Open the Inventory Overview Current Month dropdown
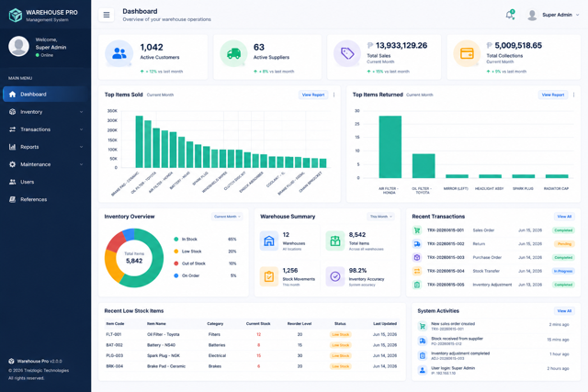 pos(227,217)
